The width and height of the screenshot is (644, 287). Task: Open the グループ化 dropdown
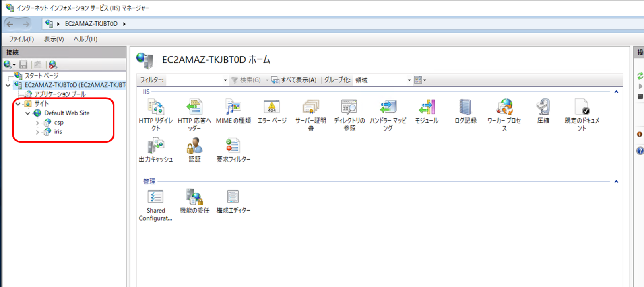click(x=409, y=80)
